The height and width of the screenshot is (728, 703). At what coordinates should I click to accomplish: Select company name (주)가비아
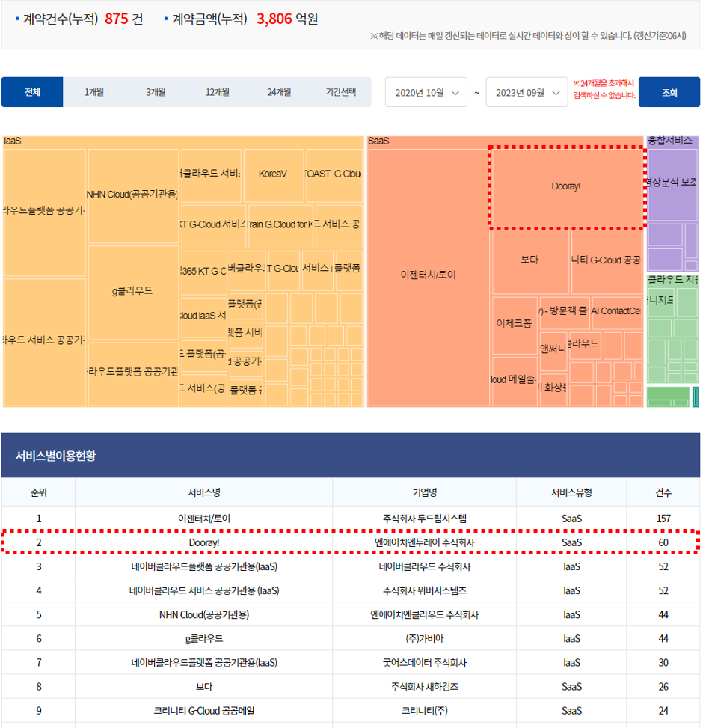click(x=425, y=639)
